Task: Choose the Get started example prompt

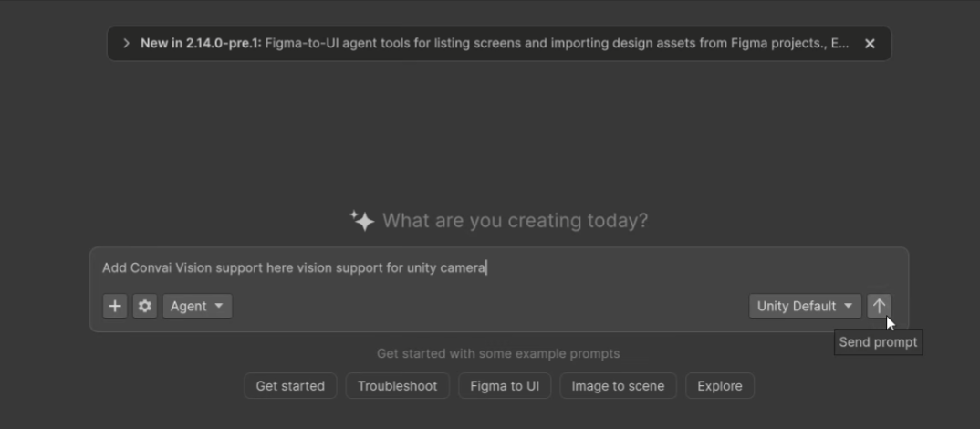Action: click(x=291, y=386)
